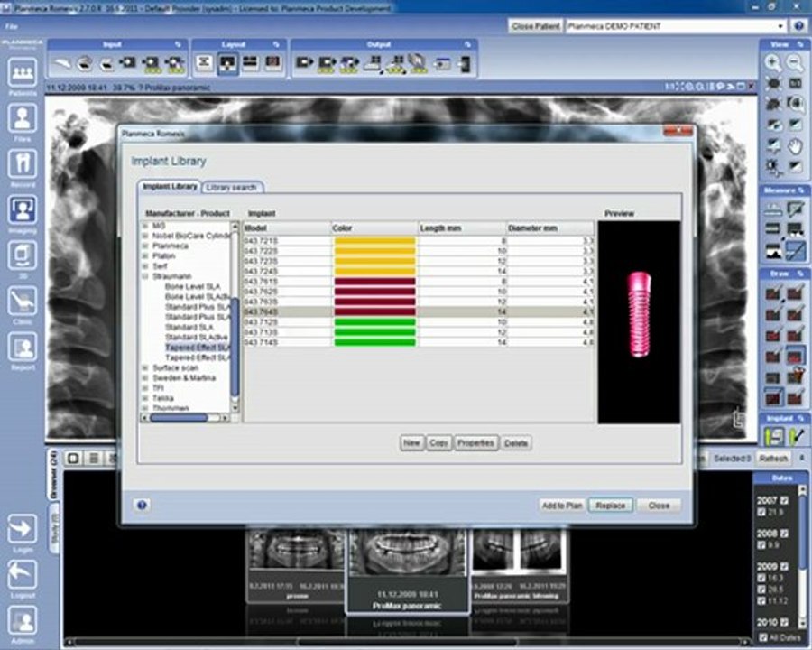Expand the Tekka tree node

[x=145, y=398]
